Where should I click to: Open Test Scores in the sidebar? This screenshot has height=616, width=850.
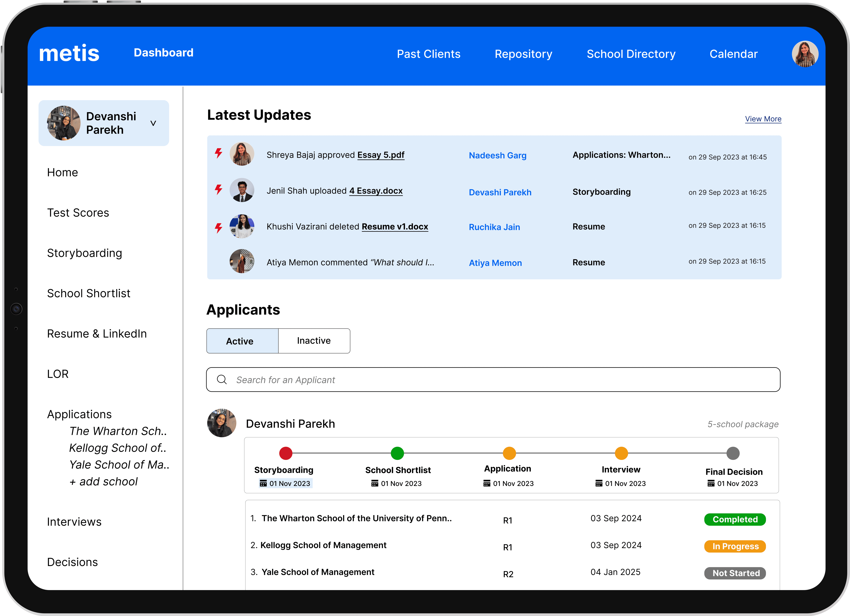coord(78,213)
